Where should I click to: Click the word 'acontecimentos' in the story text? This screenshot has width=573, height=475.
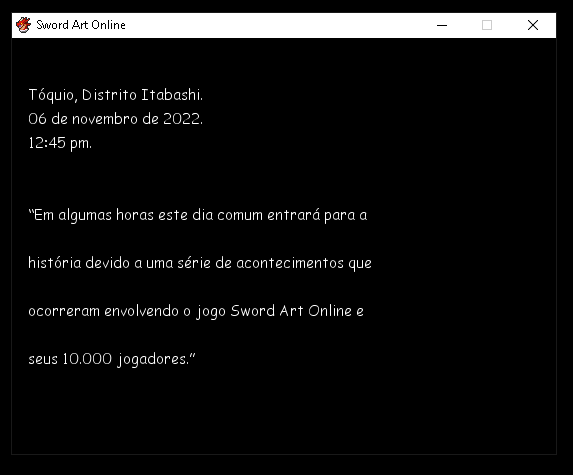tap(290, 263)
